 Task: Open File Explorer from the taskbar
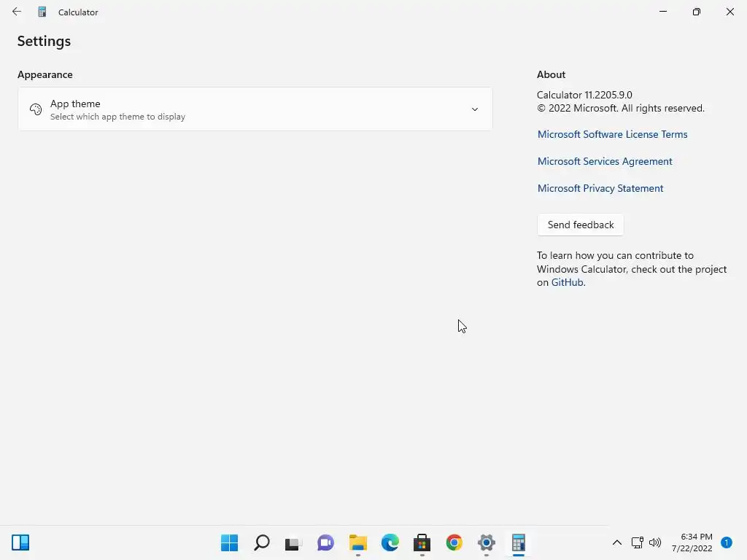[357, 542]
